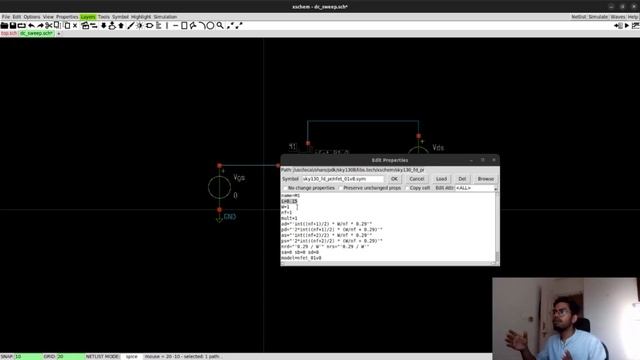Open the View menu
The image size is (640, 360).
[x=48, y=17]
